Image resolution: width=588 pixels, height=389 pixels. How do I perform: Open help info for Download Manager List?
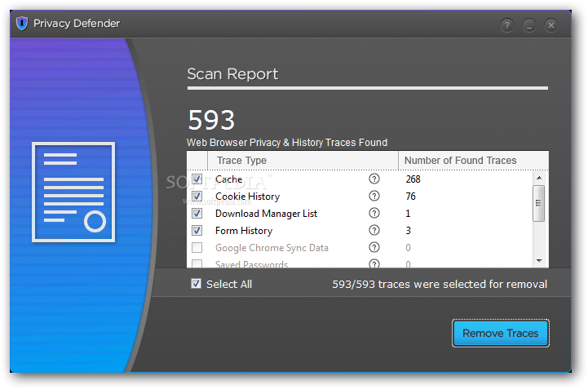point(374,213)
